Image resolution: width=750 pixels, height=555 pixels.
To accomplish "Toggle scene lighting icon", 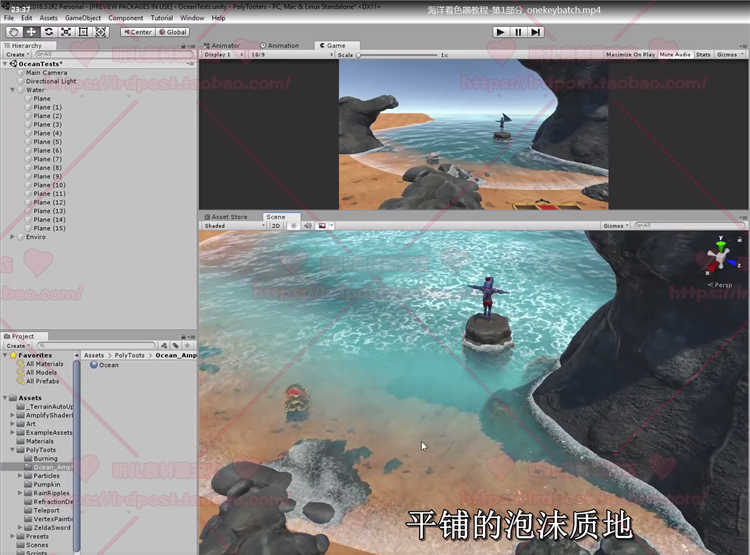I will 293,226.
